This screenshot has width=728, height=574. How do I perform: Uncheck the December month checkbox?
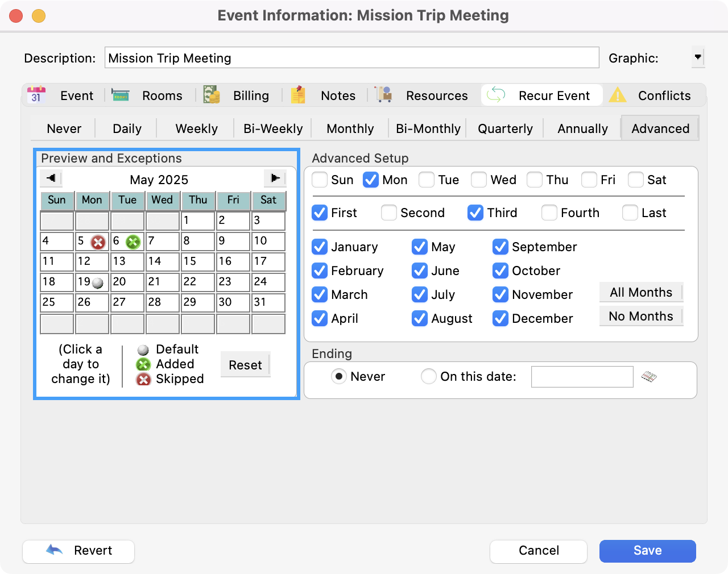click(x=500, y=319)
